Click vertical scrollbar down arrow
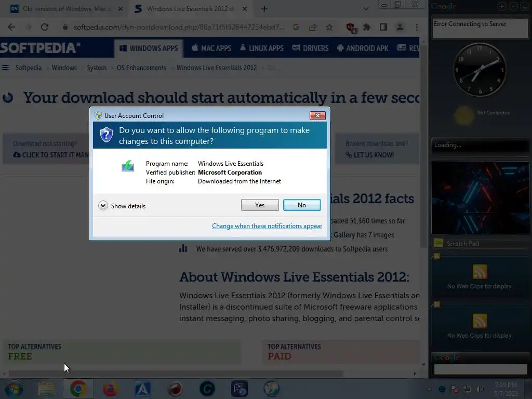 coord(423,365)
